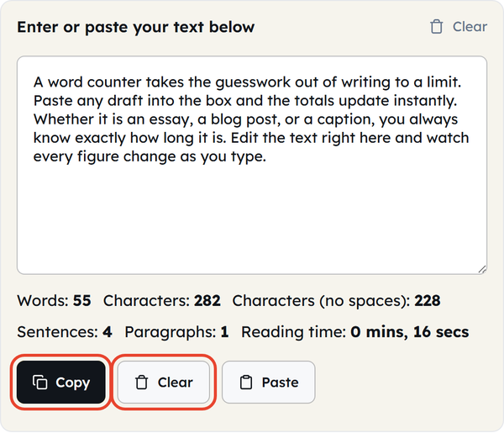Click the Paragraphs: 1 counter

[176, 332]
